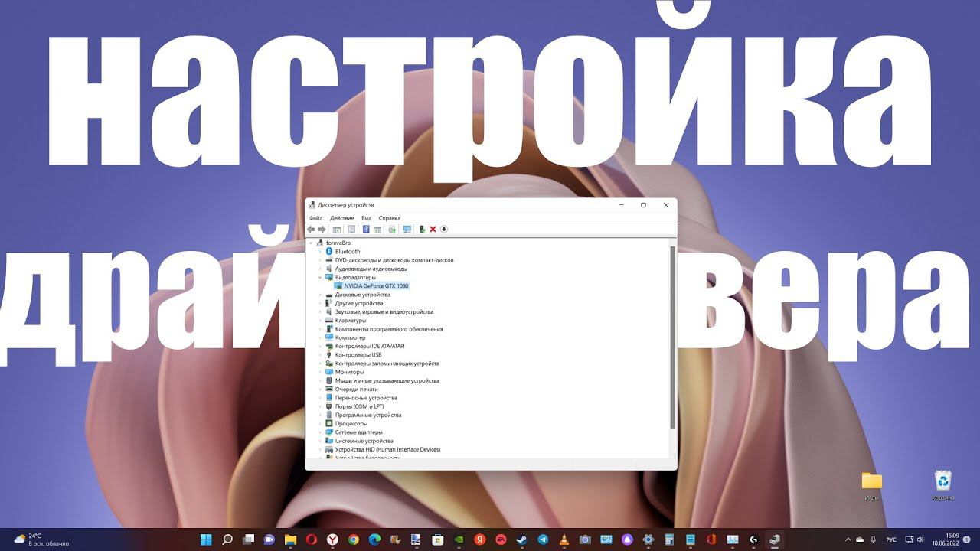Expand Аудиовходы и аудиовыходы category
The width and height of the screenshot is (980, 551).
pyautogui.click(x=320, y=269)
